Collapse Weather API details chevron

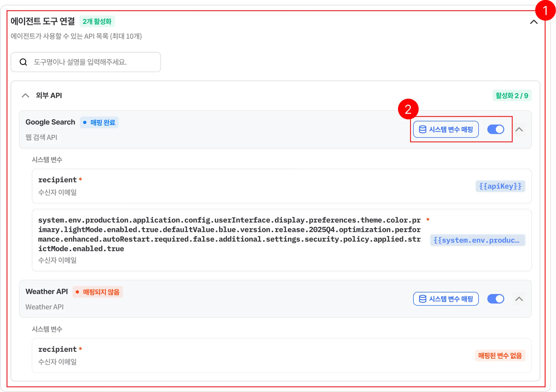[519, 299]
